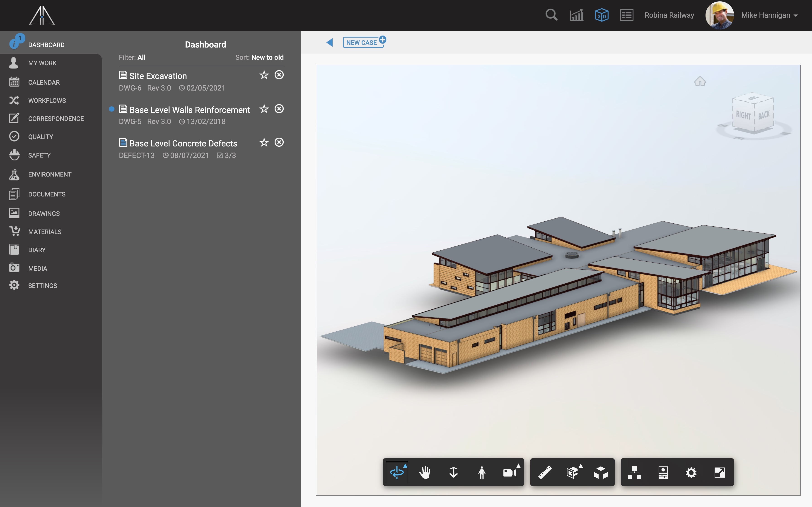Activate the Explode Model tool
Viewport: 812px width, 507px height.
point(601,472)
